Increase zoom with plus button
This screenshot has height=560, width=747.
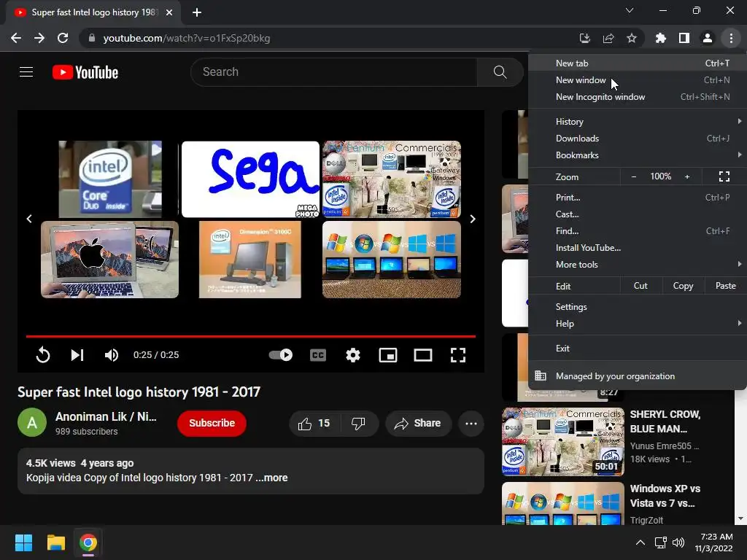click(x=687, y=176)
